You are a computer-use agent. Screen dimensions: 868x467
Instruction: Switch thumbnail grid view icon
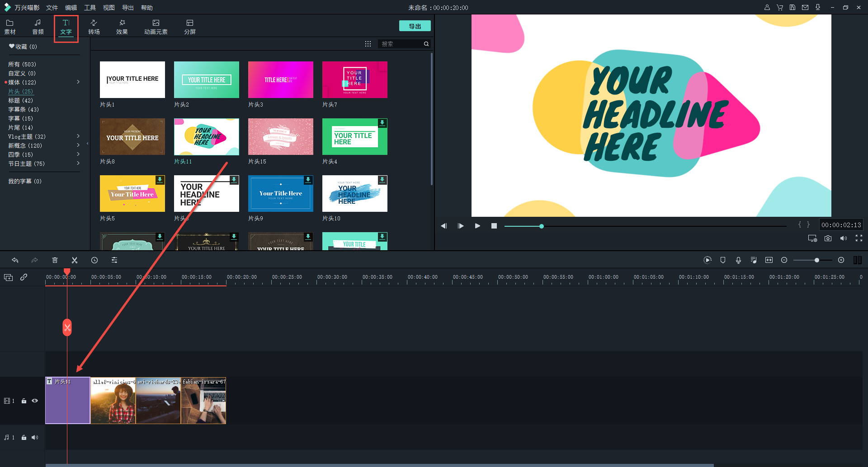point(368,44)
